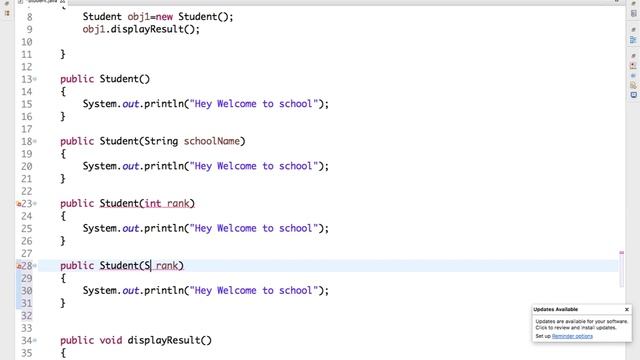
Task: Click the 'String' type on line 18
Action: click(161, 141)
